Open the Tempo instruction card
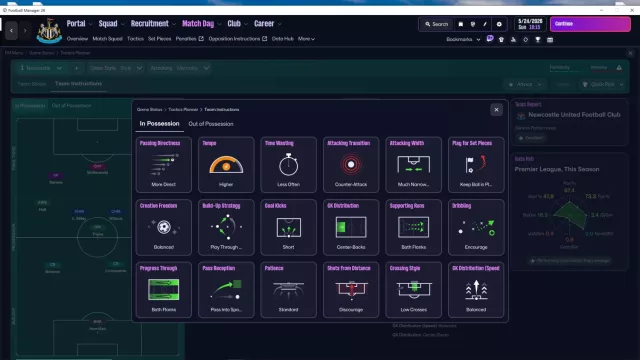Screen dimensions: 640x360 click(x=226, y=164)
